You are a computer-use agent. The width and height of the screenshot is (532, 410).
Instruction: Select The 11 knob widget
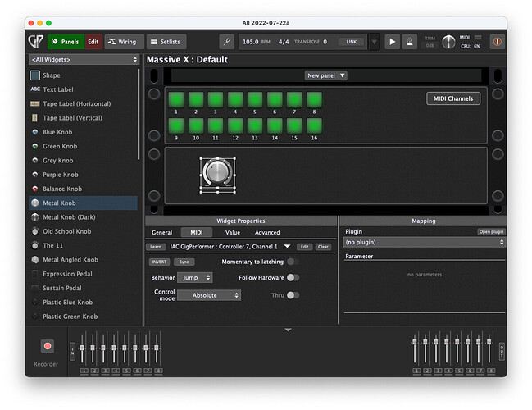click(84, 246)
